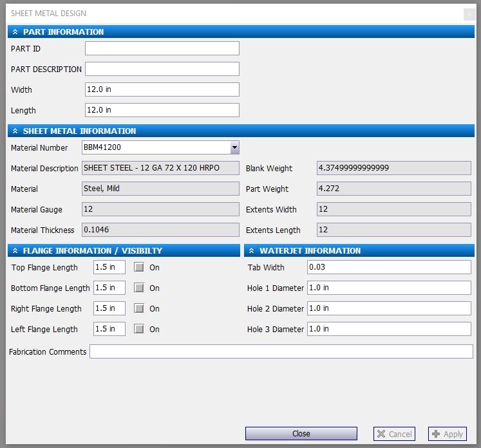Enable the Top Flange On checkbox
The height and width of the screenshot is (448, 481).
click(x=139, y=268)
